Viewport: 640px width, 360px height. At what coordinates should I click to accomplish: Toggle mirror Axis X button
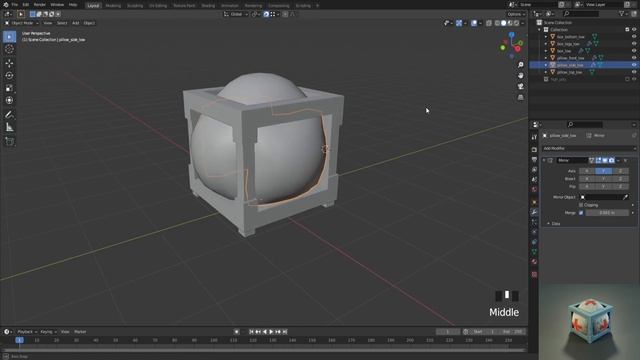tap(587, 171)
